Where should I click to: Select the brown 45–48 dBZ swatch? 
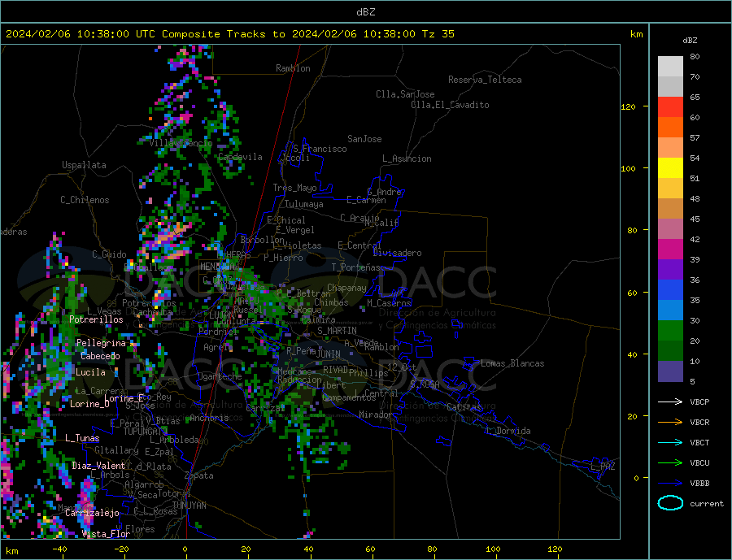(x=670, y=209)
